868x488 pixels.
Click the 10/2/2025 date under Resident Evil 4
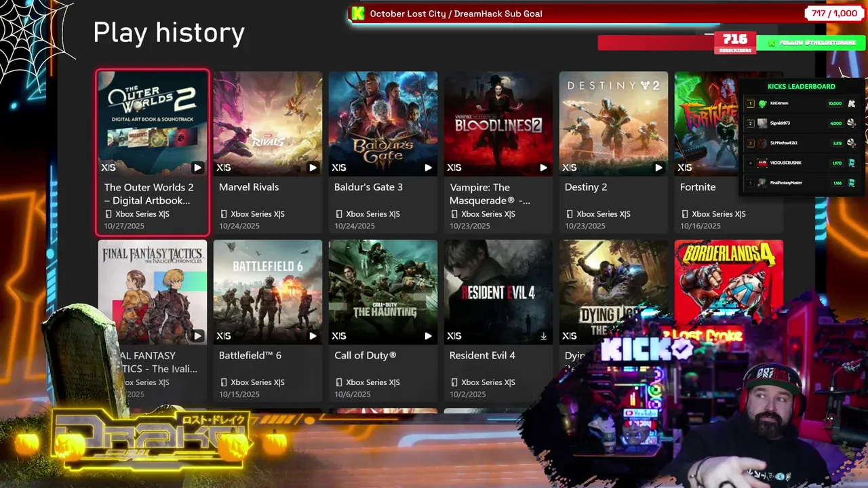(x=467, y=394)
